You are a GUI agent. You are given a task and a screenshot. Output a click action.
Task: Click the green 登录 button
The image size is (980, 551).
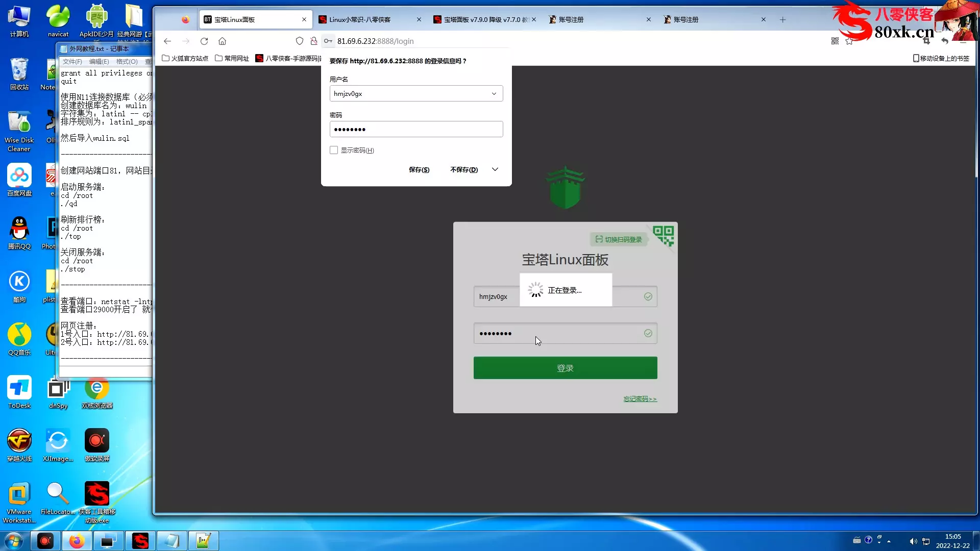tap(565, 368)
